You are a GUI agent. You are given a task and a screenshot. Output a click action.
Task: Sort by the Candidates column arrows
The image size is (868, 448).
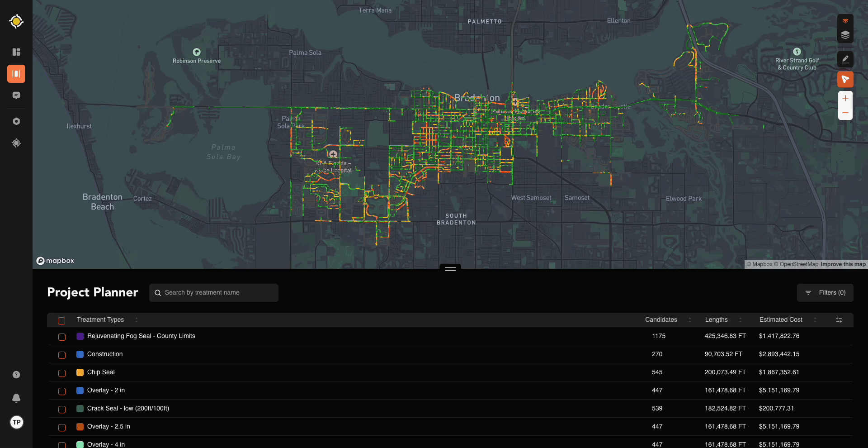tap(689, 320)
